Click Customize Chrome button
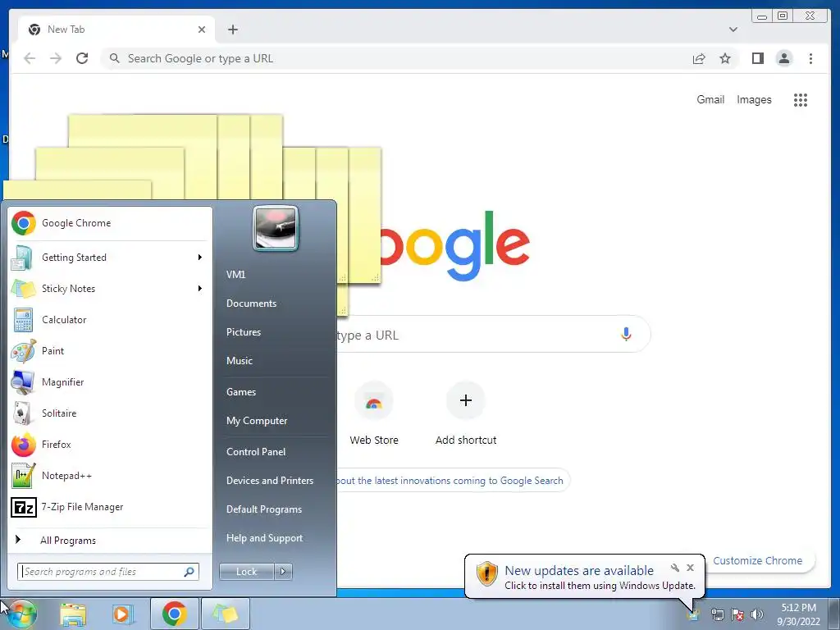This screenshot has width=840, height=630. click(760, 561)
